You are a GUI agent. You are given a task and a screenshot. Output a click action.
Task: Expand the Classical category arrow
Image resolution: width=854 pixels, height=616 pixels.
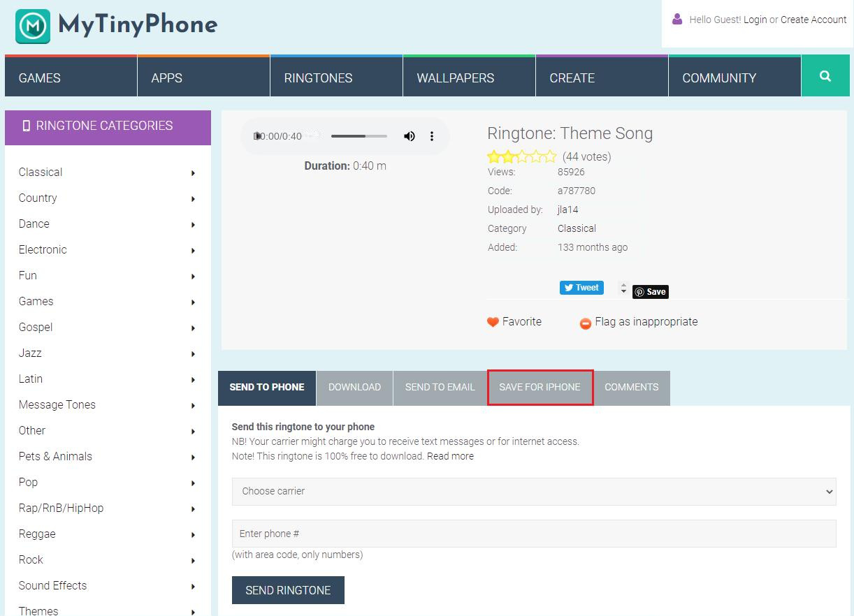(193, 173)
